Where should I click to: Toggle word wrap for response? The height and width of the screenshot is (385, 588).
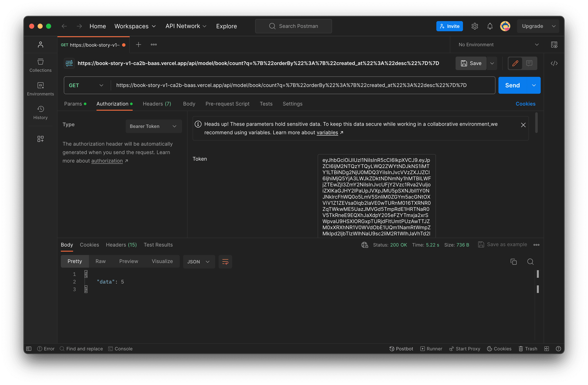tap(225, 262)
